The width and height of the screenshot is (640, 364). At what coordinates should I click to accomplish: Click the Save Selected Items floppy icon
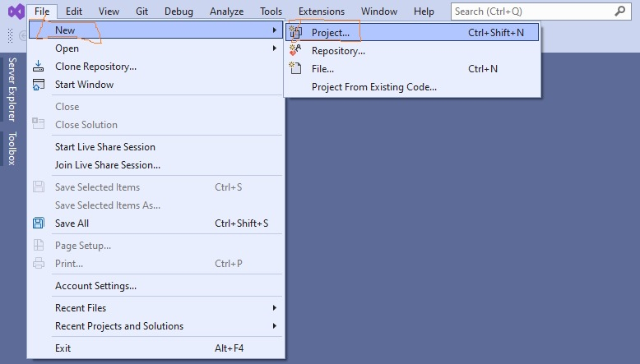(39, 187)
